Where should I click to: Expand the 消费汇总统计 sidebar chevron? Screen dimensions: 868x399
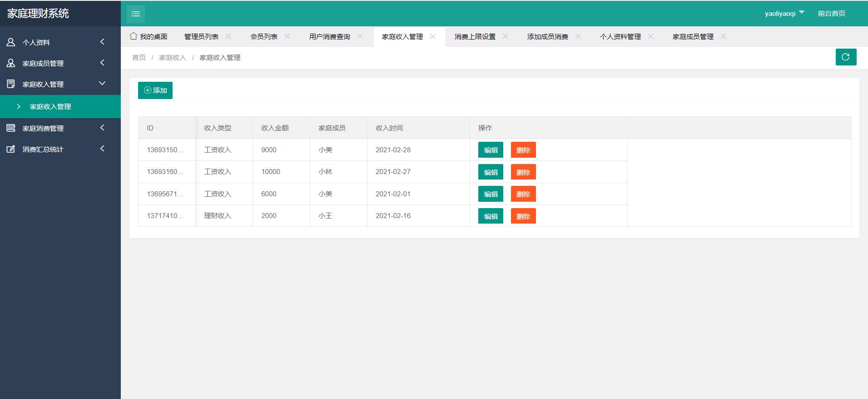pos(102,149)
